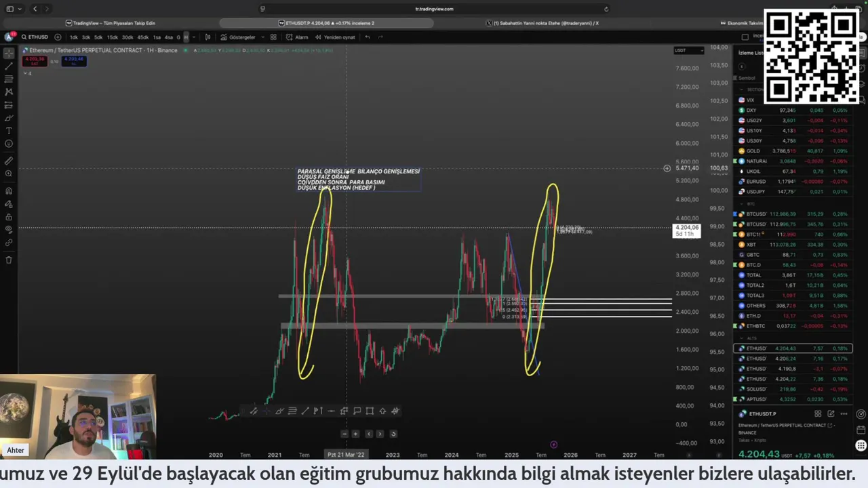Click the add symbol plus icon
Screen dimensions: 868x488
point(58,37)
